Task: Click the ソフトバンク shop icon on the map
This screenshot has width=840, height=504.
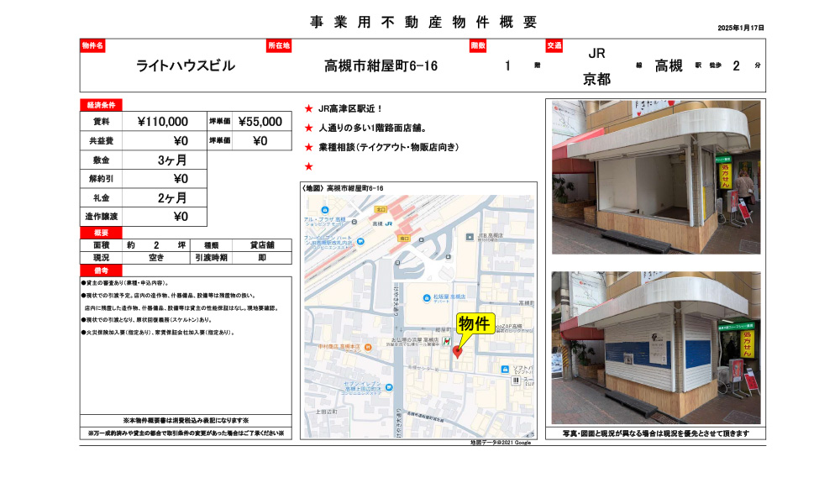Action: tap(504, 368)
